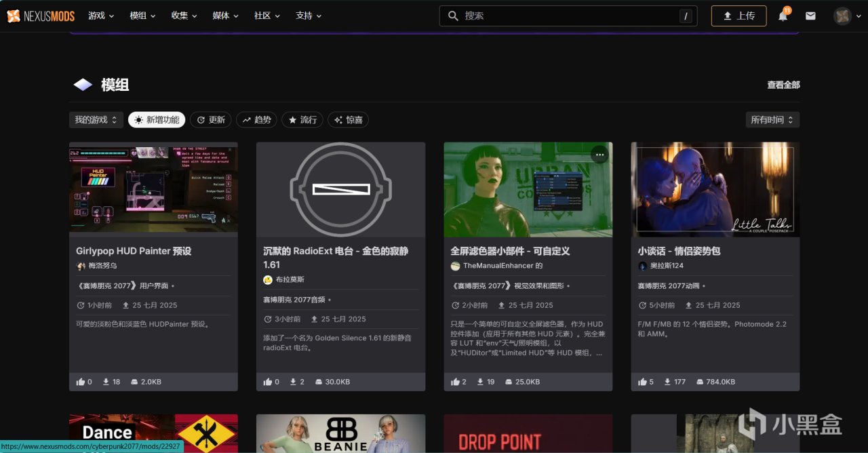Click description text 可爱的淡粉色和淡蓝色 HUDPainter 预设
The image size is (868, 453).
(x=143, y=324)
